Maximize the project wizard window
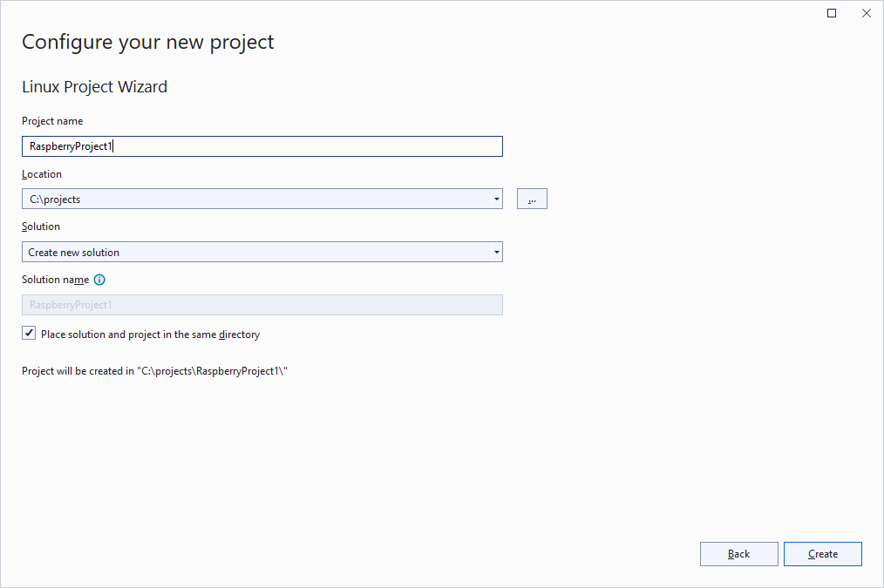 coord(832,13)
